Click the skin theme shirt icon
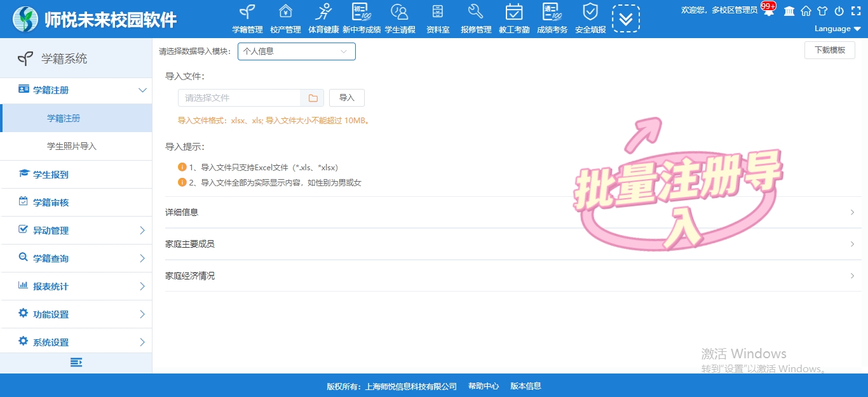 pos(822,11)
